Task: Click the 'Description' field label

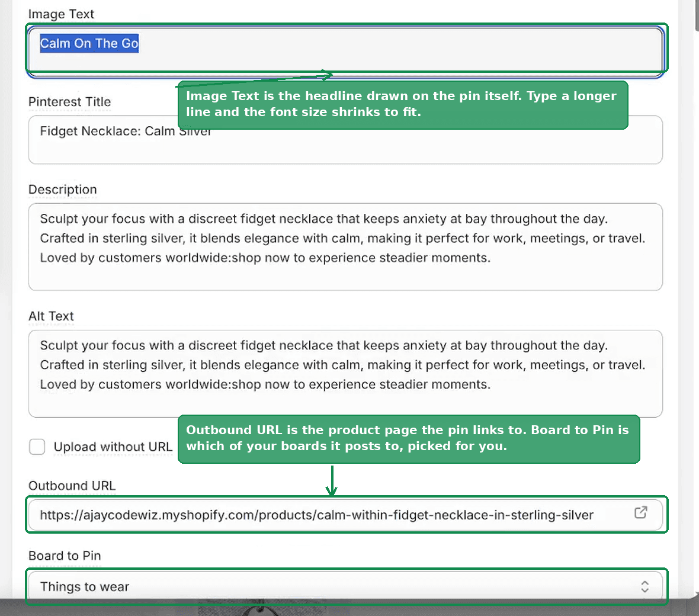Action: point(62,190)
